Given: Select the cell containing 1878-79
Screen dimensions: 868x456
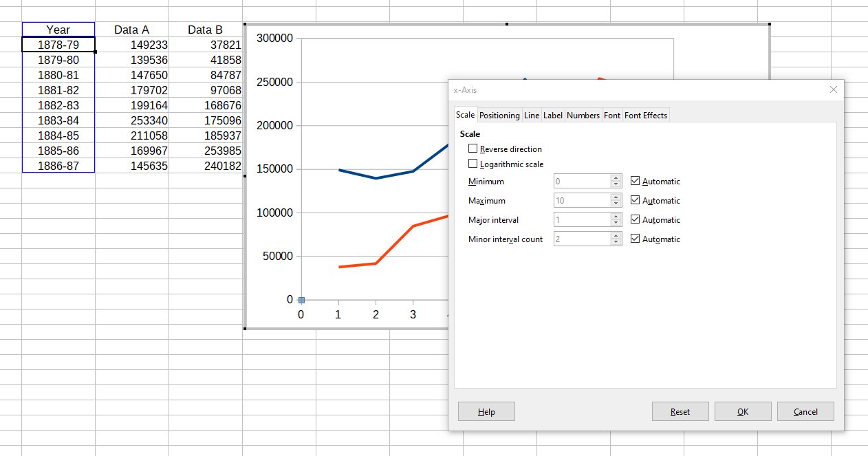Looking at the screenshot, I should point(58,45).
